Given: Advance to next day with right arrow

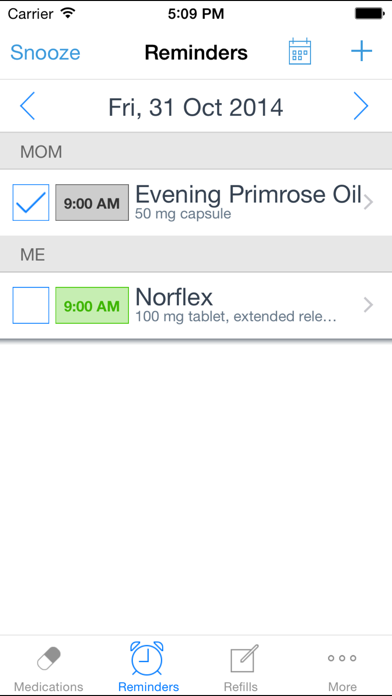Looking at the screenshot, I should [361, 106].
